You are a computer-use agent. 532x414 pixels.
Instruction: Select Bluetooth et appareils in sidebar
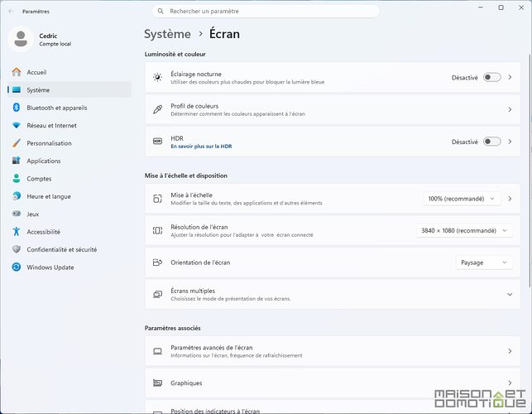click(x=69, y=108)
